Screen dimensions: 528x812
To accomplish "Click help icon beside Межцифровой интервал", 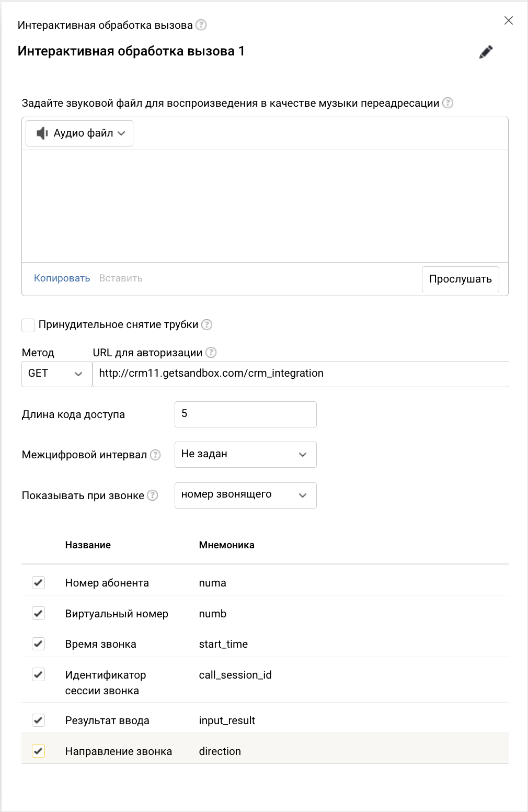I will [155, 455].
